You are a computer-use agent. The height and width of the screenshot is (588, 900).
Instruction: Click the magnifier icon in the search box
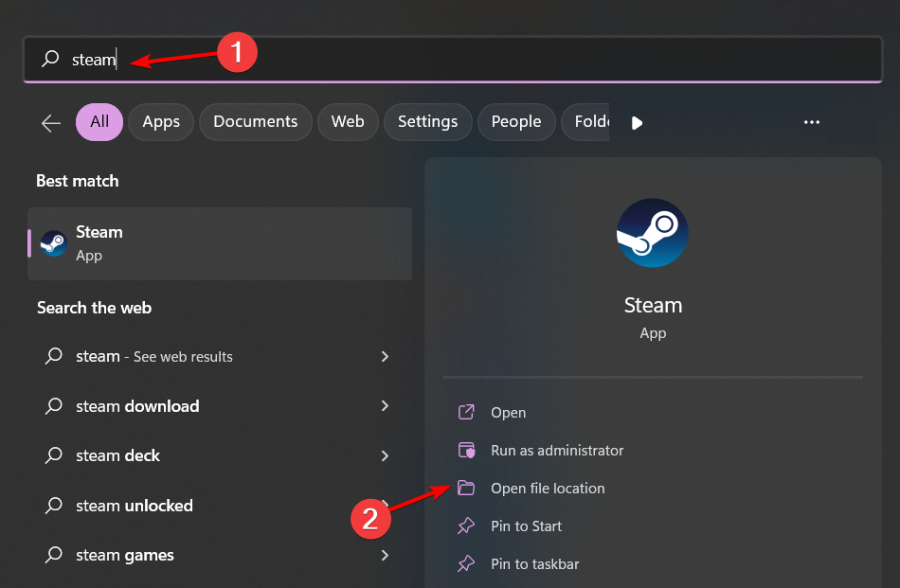[50, 59]
